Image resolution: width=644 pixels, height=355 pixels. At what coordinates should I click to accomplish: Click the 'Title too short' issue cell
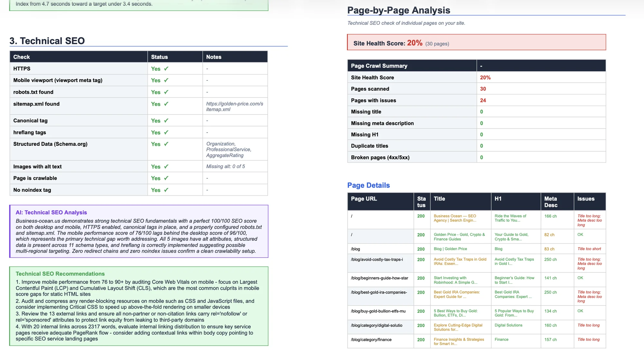pos(589,249)
